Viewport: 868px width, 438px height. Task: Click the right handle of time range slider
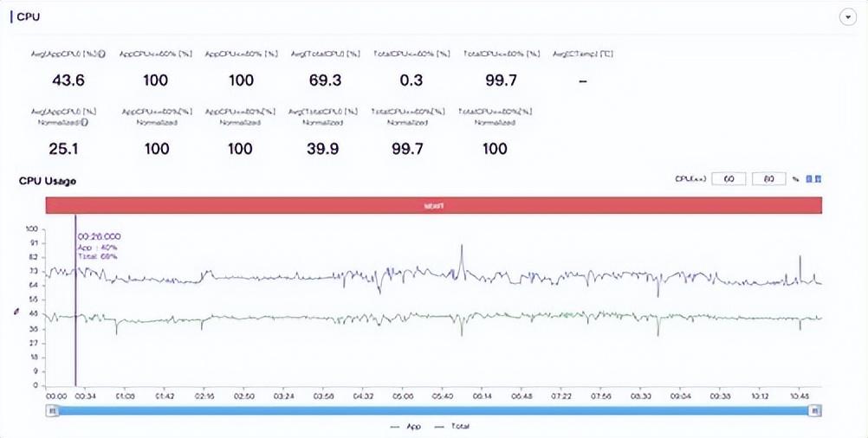[x=815, y=412]
